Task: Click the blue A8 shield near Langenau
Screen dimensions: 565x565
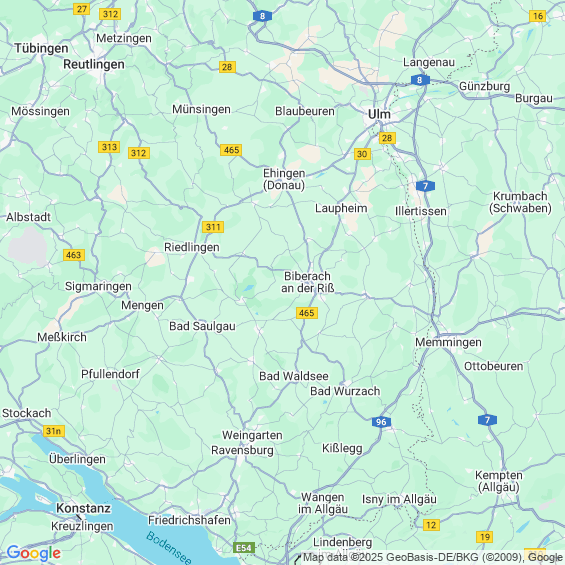Action: pyautogui.click(x=420, y=80)
